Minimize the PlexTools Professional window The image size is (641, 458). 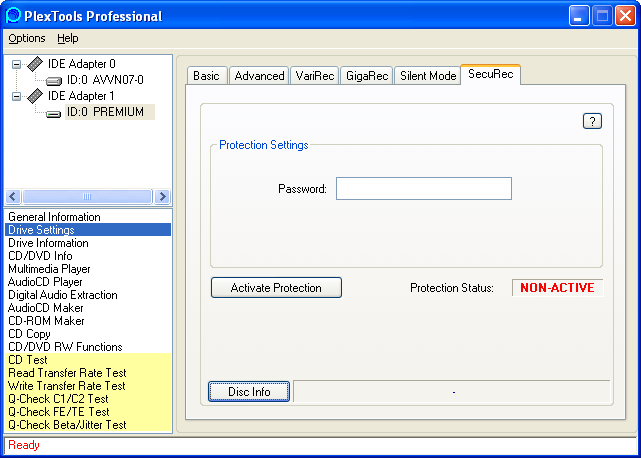click(x=579, y=16)
